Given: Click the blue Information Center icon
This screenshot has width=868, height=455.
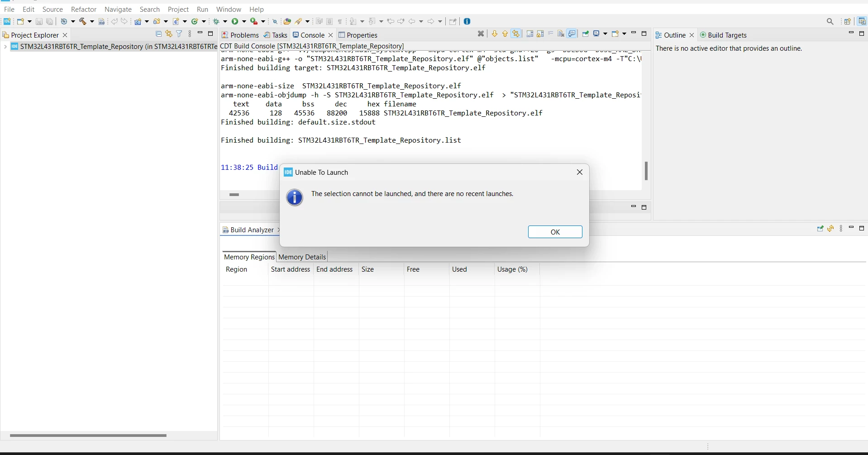Looking at the screenshot, I should coord(467,21).
